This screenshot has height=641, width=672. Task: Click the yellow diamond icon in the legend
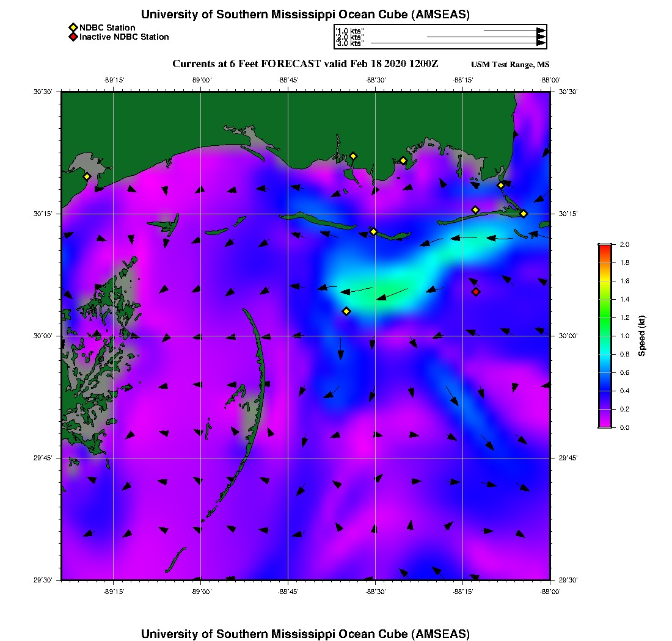point(73,27)
